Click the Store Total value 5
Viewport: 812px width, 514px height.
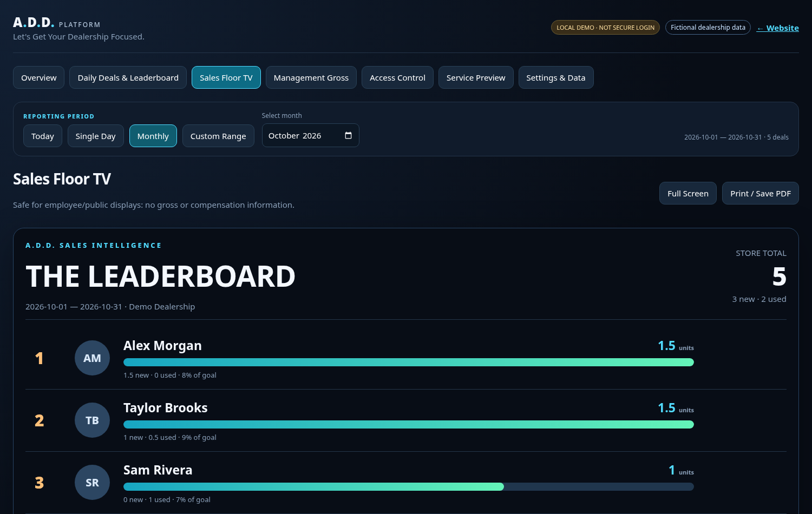(779, 276)
